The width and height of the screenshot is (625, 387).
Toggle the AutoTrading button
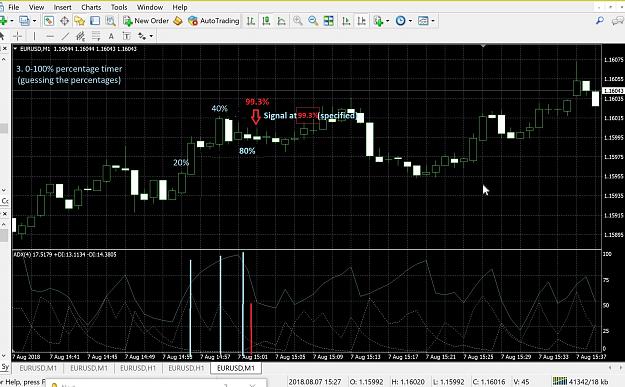[214, 21]
